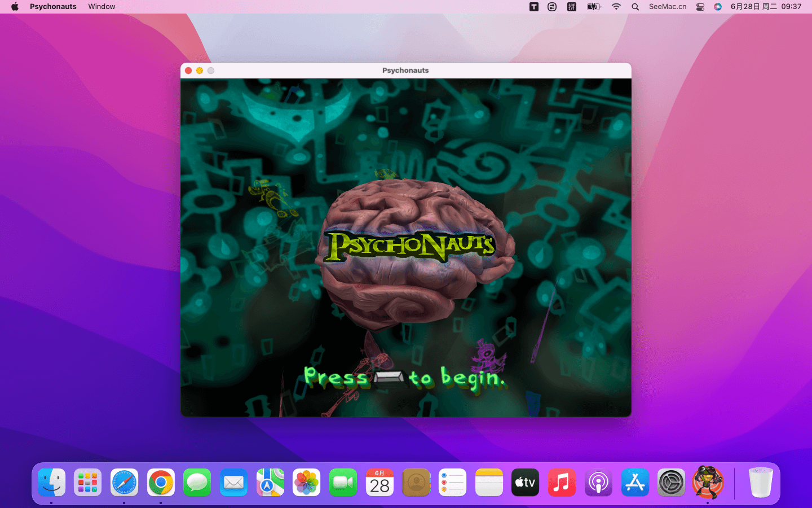
Task: Open the Window menu
Action: pos(101,7)
